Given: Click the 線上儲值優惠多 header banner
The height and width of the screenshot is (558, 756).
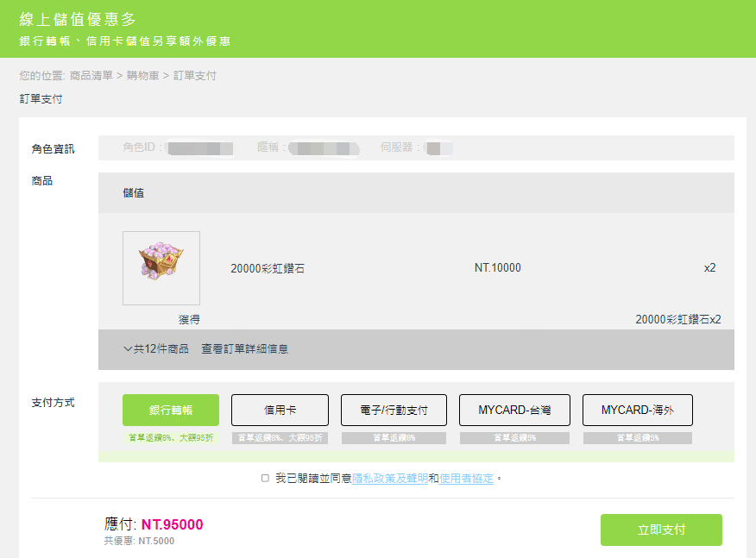Looking at the screenshot, I should pos(78,20).
